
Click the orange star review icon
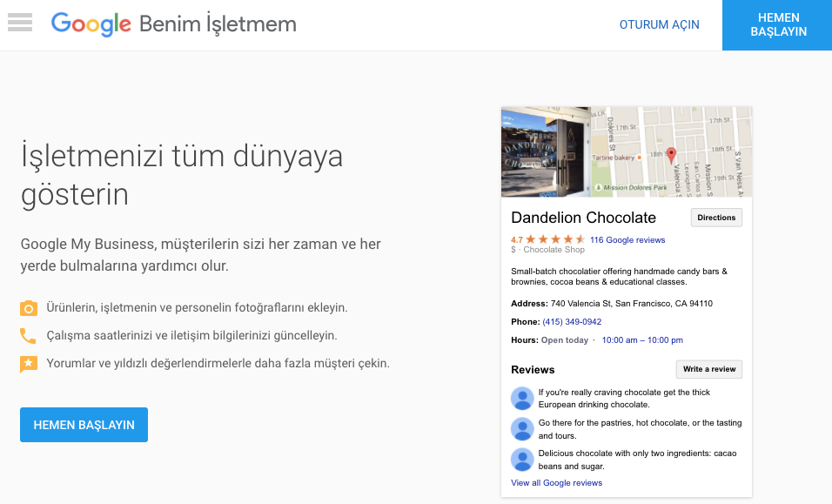[x=29, y=364]
